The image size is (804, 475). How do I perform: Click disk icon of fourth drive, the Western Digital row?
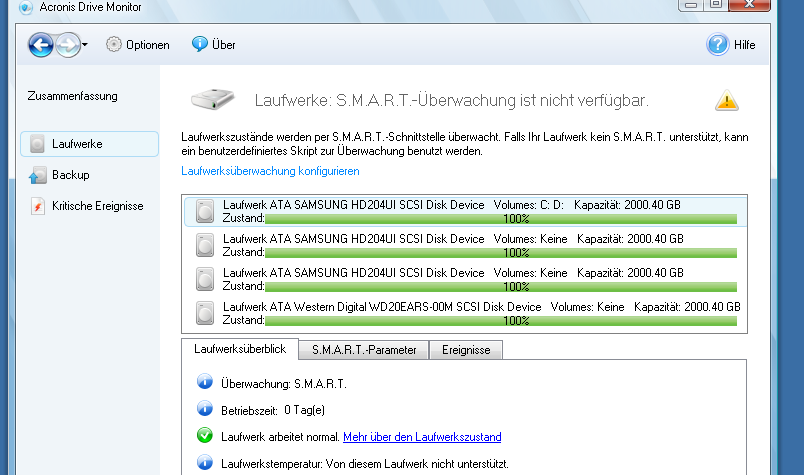(205, 313)
